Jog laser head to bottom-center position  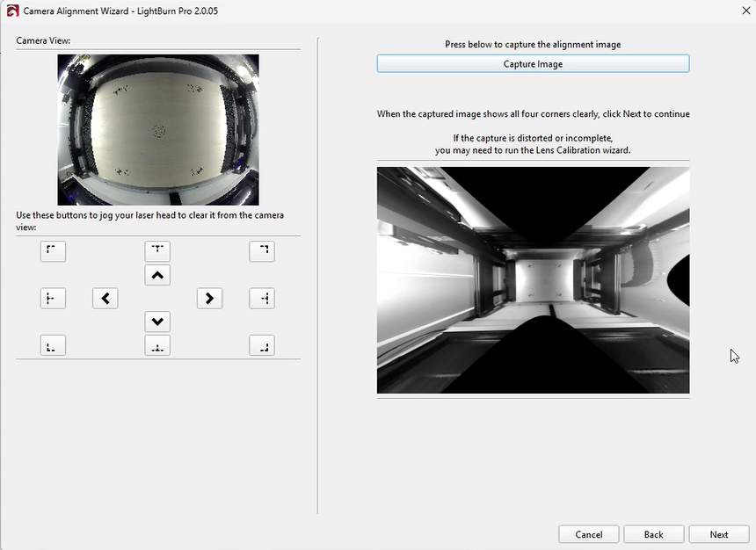pyautogui.click(x=157, y=345)
